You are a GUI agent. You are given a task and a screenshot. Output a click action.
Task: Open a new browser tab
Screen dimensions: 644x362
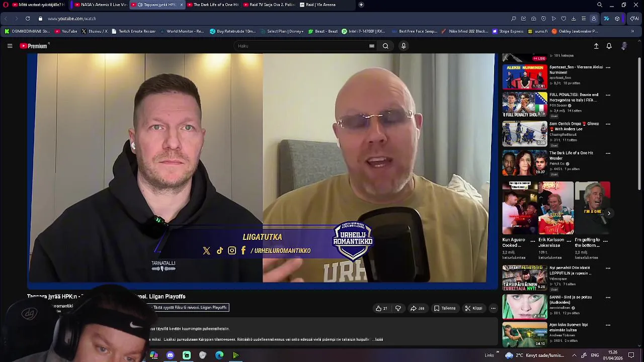[361, 5]
